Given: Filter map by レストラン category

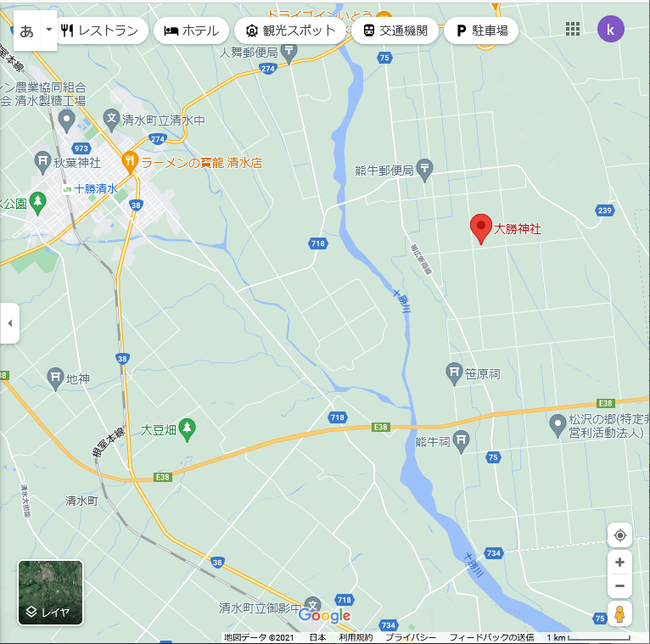Looking at the screenshot, I should [x=100, y=31].
